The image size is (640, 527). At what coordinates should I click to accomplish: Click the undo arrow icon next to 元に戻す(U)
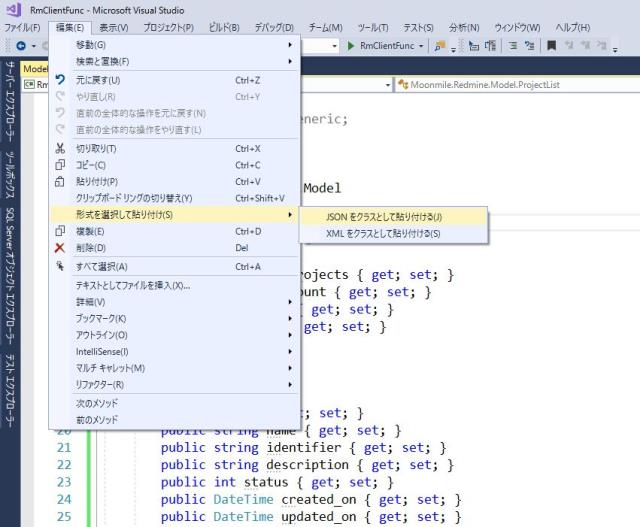coord(60,80)
